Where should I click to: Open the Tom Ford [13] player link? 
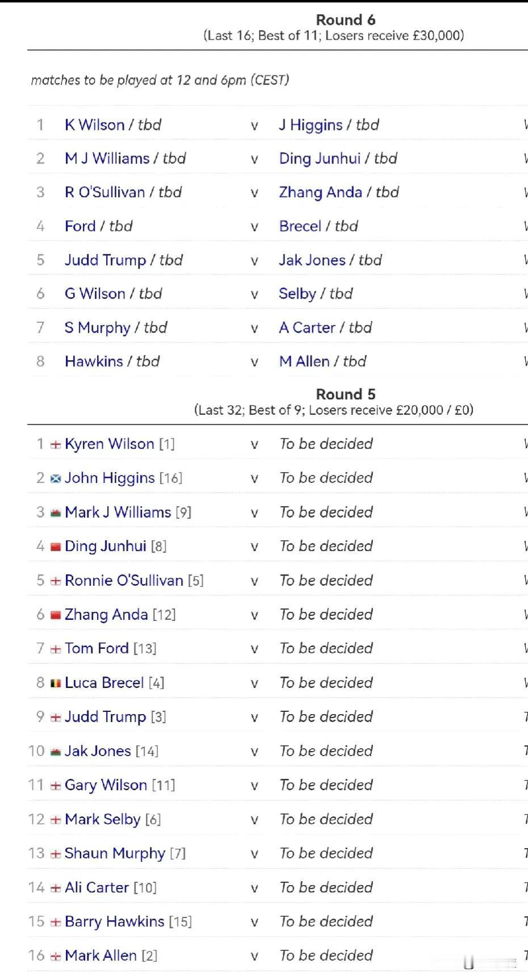[97, 648]
